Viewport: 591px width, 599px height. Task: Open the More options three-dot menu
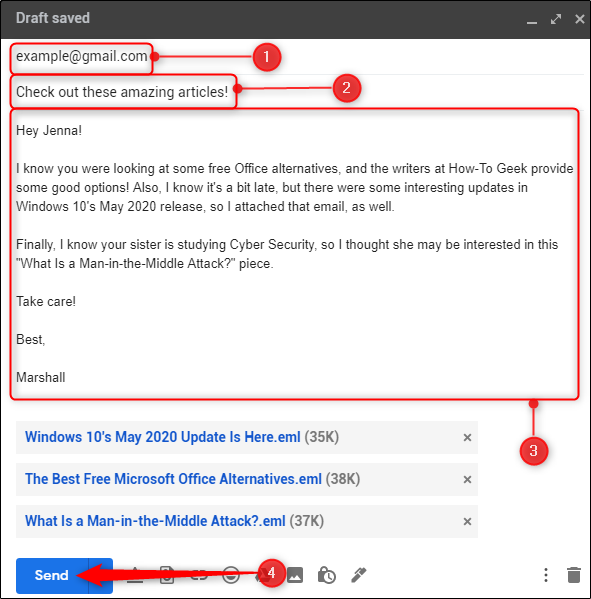point(546,575)
